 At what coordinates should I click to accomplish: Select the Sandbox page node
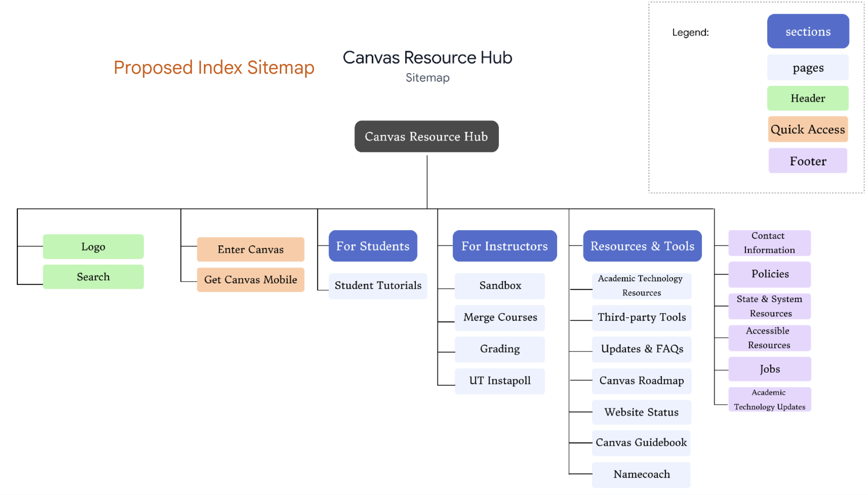(x=500, y=285)
